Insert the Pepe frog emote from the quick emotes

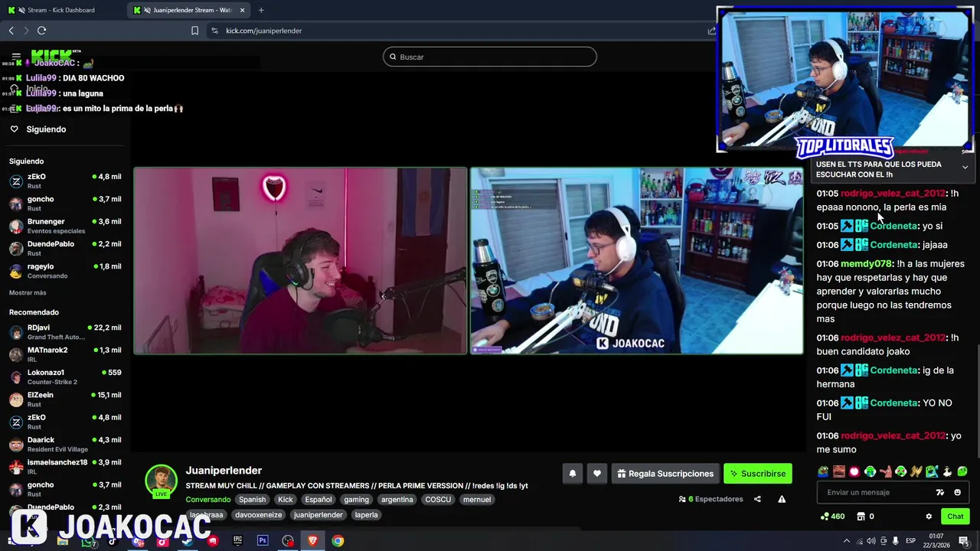(823, 471)
